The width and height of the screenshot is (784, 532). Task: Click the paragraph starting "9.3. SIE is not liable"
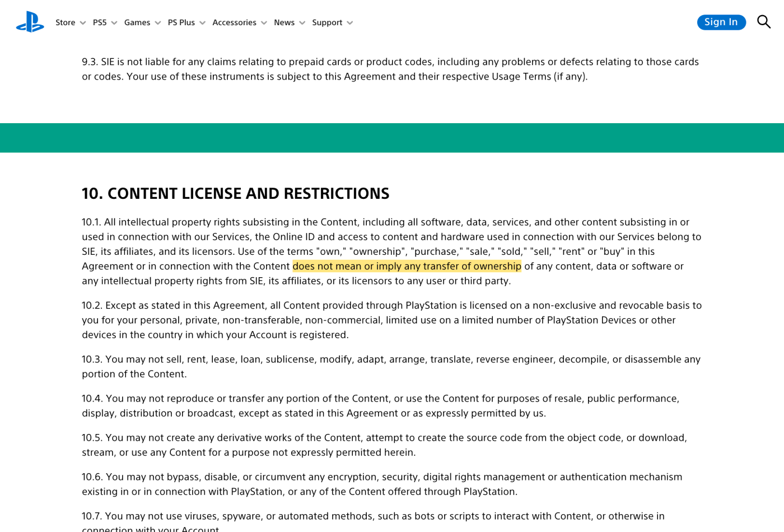tap(390, 69)
